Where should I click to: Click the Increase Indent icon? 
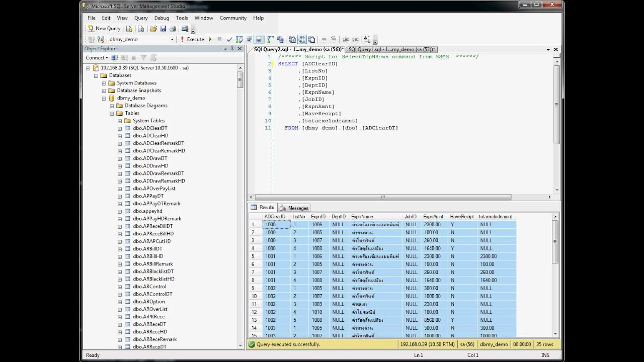pyautogui.click(x=355, y=39)
